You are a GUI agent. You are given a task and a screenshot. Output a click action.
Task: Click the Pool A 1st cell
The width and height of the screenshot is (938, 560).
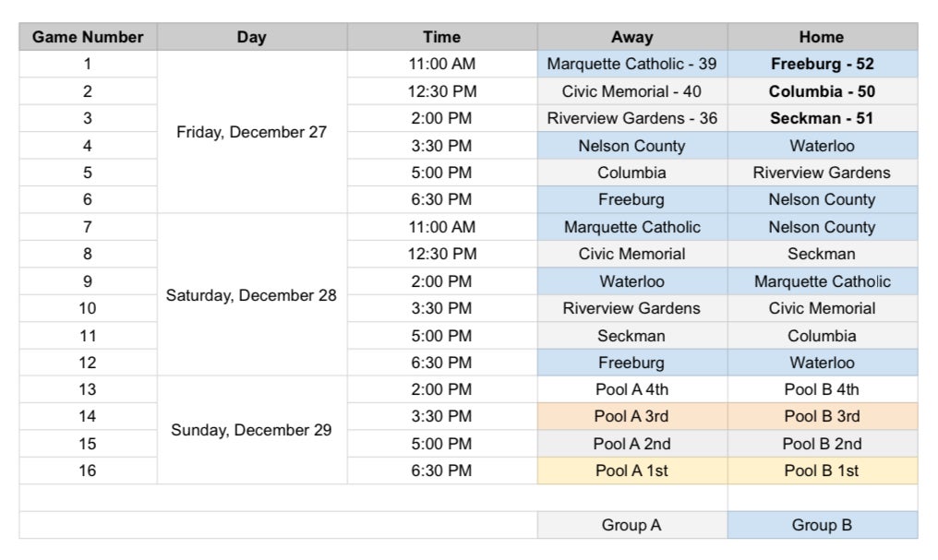pyautogui.click(x=631, y=471)
